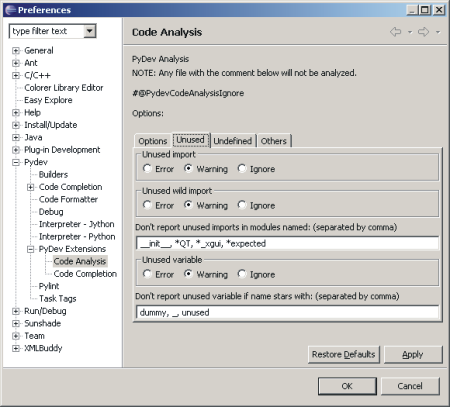Minimize the Preferences window

point(413,10)
